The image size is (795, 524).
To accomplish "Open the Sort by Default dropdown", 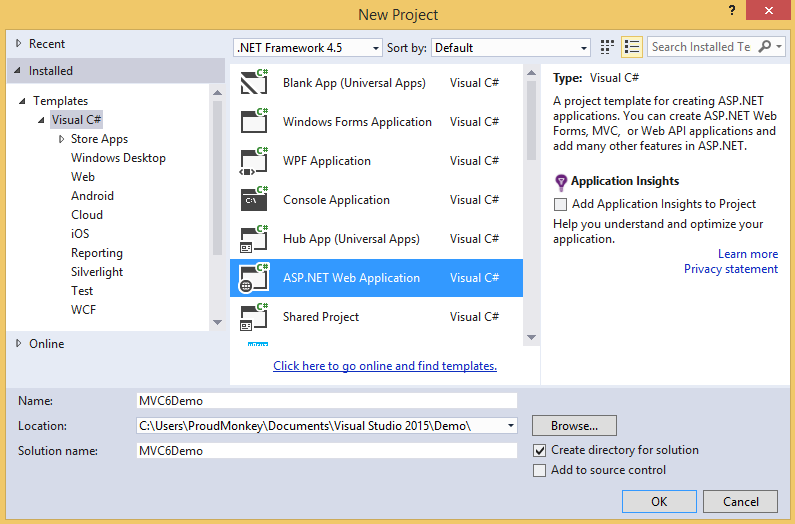I will 511,48.
